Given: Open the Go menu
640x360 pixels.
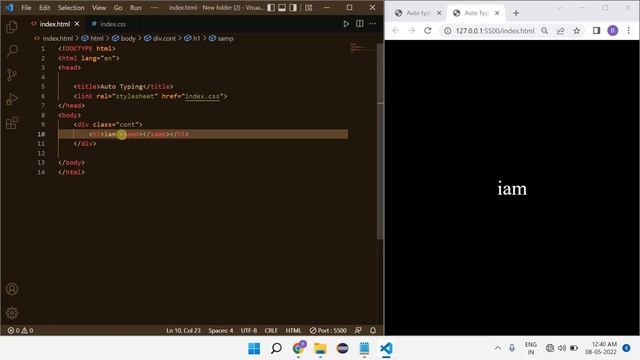Looking at the screenshot, I should [x=118, y=8].
